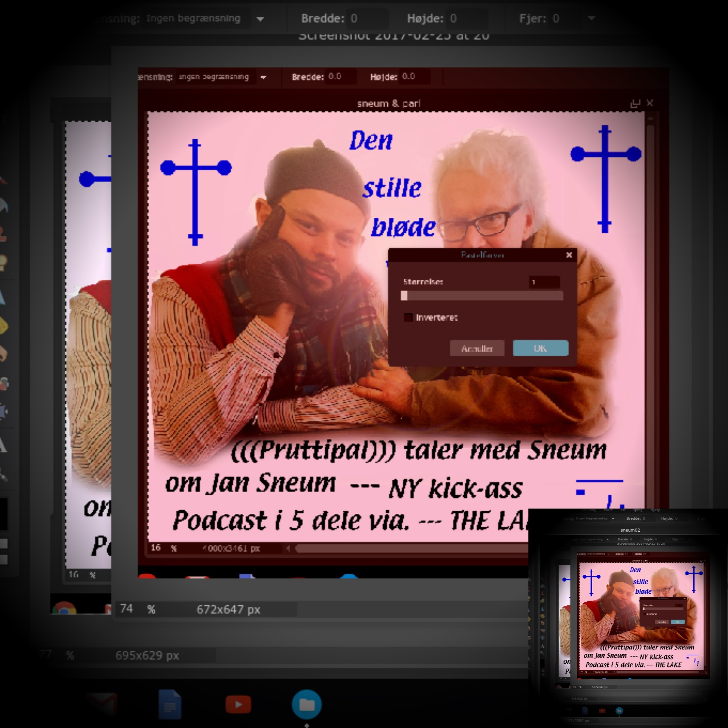Click the Chrome icon in nested screenshot

tap(64, 608)
